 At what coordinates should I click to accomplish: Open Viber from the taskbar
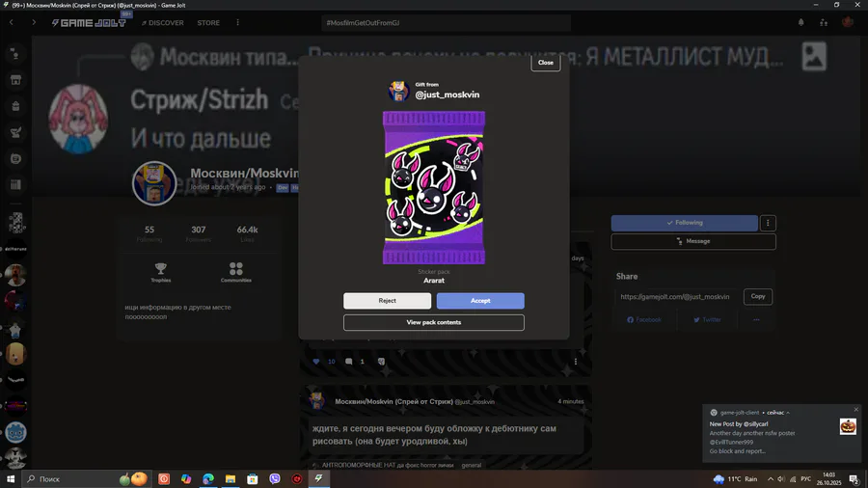click(x=275, y=479)
